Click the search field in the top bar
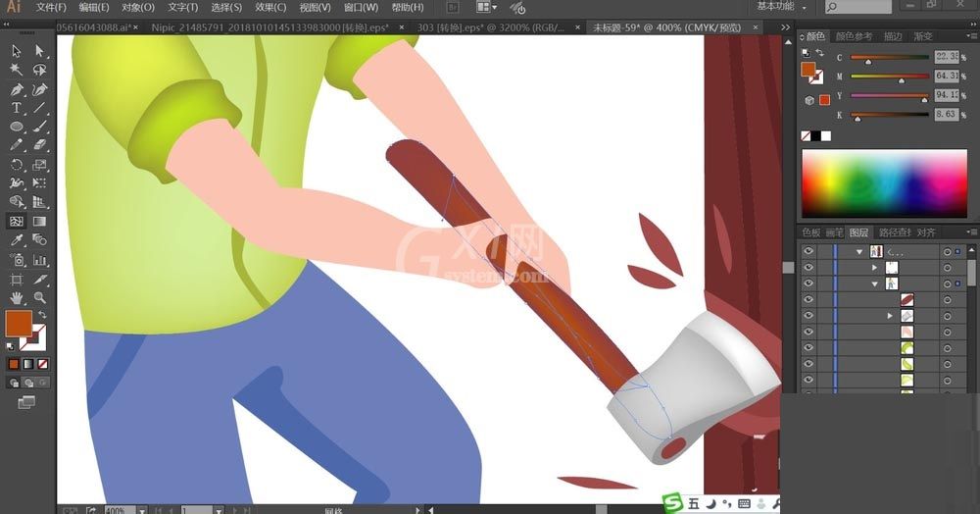 point(857,7)
